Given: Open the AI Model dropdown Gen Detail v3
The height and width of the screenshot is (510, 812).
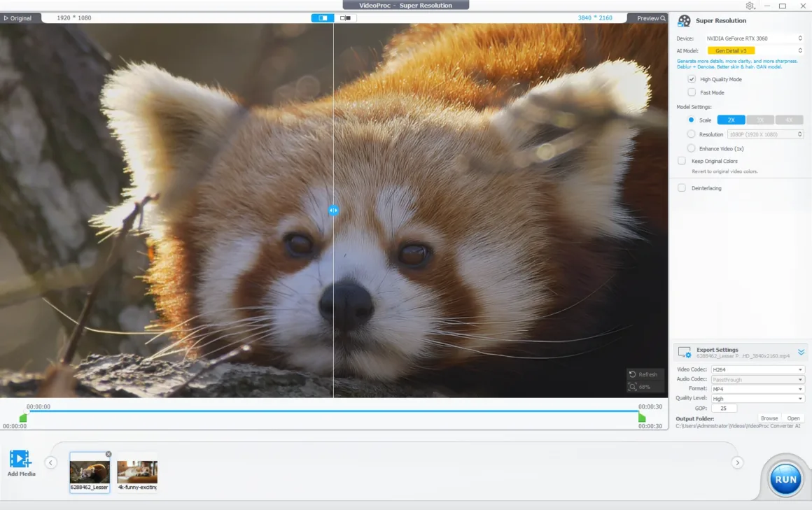Looking at the screenshot, I should 754,51.
